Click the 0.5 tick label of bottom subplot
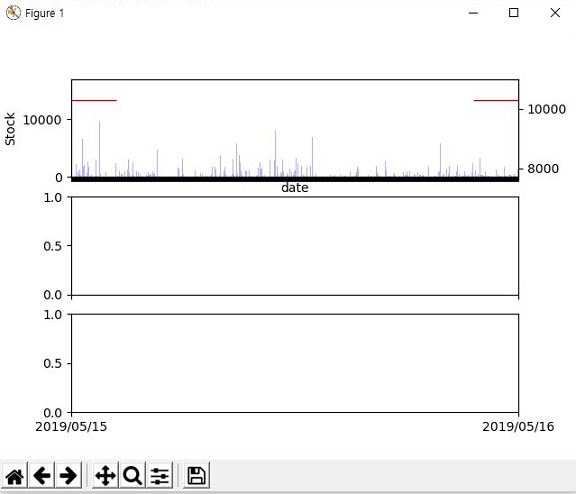The height and width of the screenshot is (494, 576). pos(53,364)
